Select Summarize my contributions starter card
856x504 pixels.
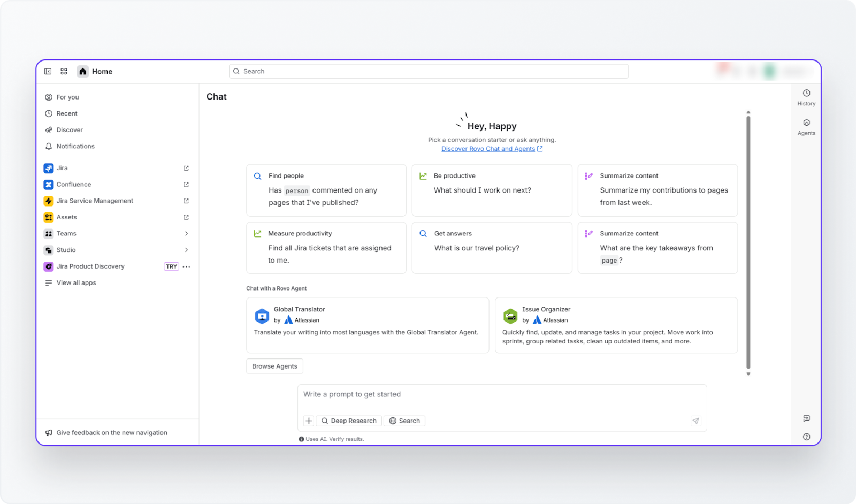(658, 190)
